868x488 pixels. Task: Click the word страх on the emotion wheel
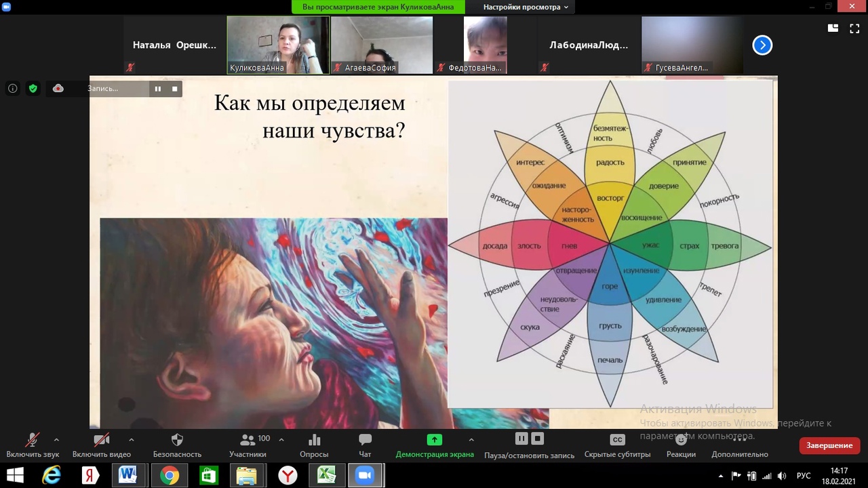pos(690,246)
